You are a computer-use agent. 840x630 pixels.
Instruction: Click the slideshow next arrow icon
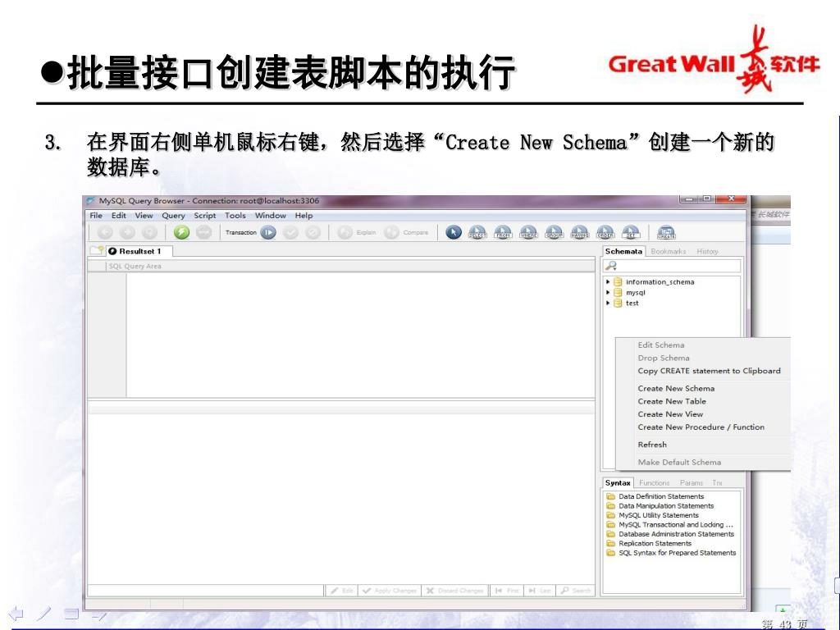pyautogui.click(x=100, y=615)
